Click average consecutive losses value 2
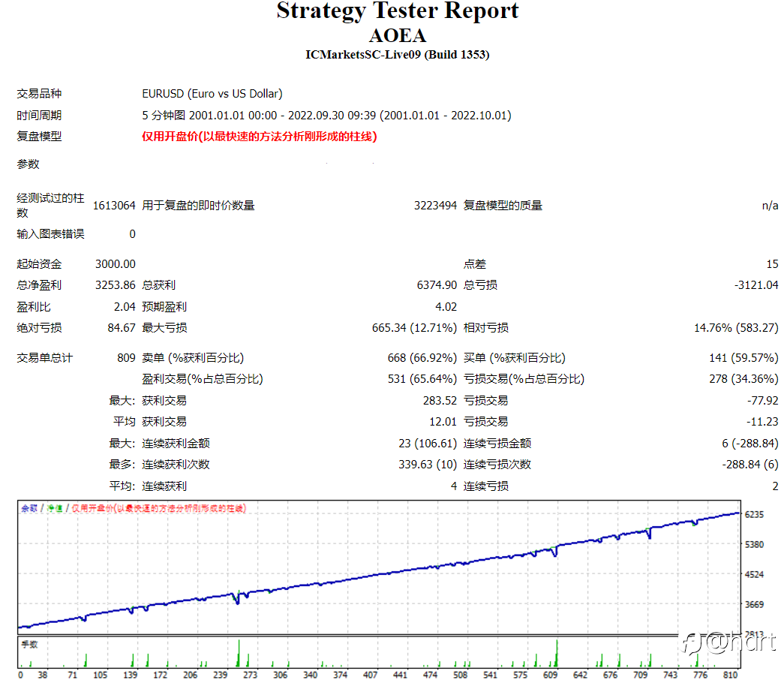This screenshot has height=680, width=784. [775, 486]
